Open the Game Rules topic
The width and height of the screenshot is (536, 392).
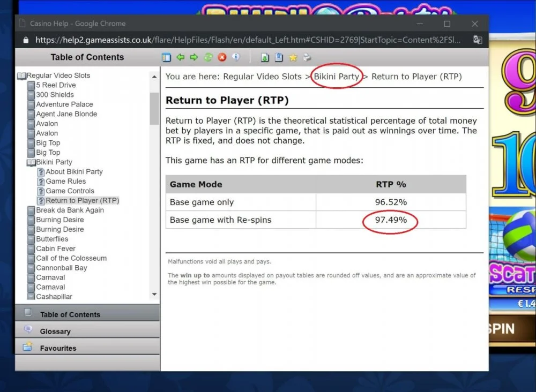(65, 182)
